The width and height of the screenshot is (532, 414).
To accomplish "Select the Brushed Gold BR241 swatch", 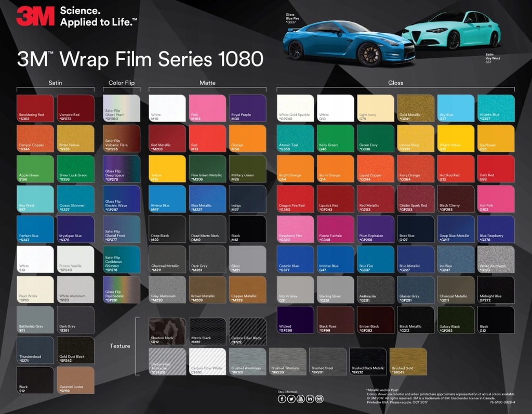I will click(x=408, y=361).
